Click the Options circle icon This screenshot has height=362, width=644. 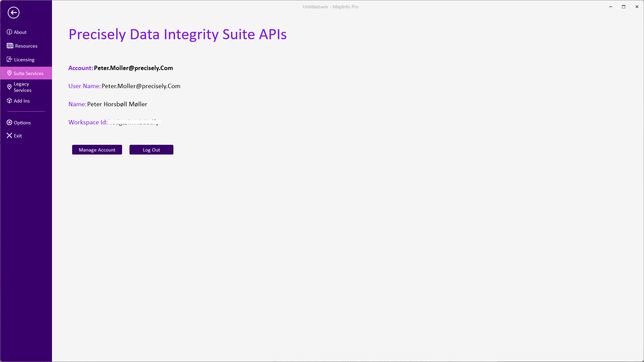tap(9, 123)
